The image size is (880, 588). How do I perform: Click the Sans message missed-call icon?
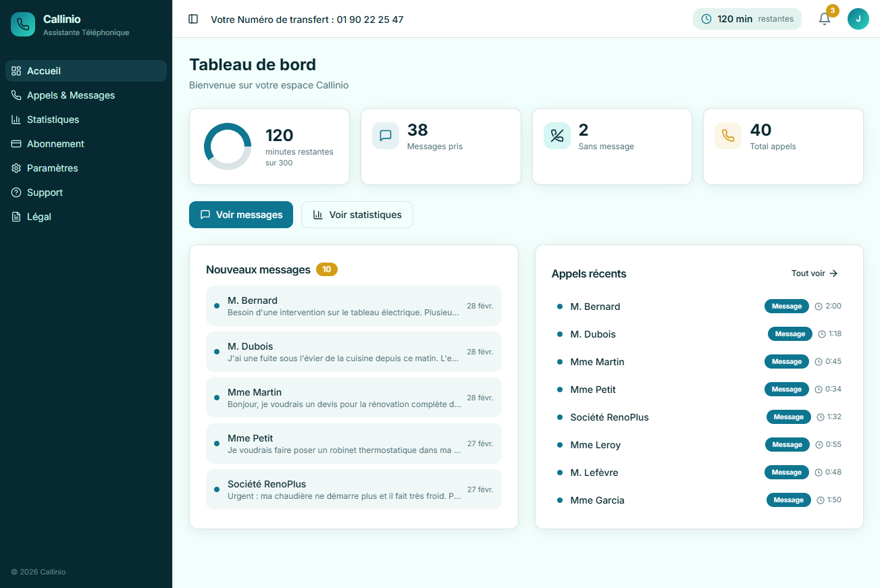coord(557,136)
